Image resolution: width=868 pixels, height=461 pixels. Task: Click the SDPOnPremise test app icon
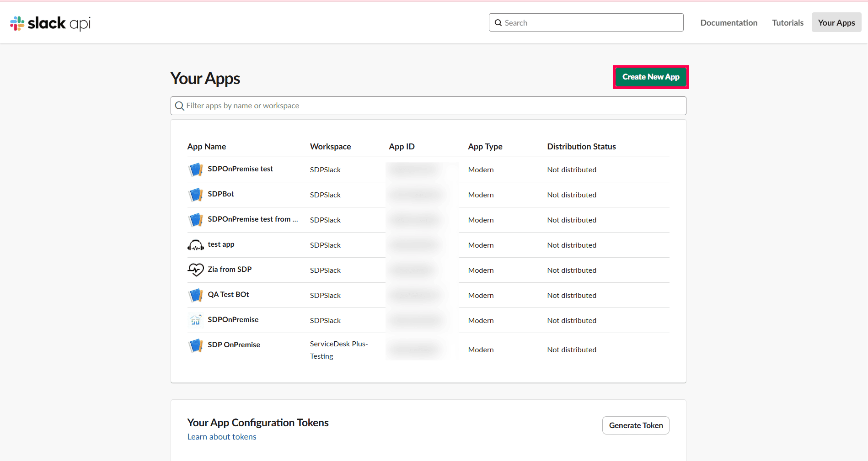pyautogui.click(x=196, y=170)
